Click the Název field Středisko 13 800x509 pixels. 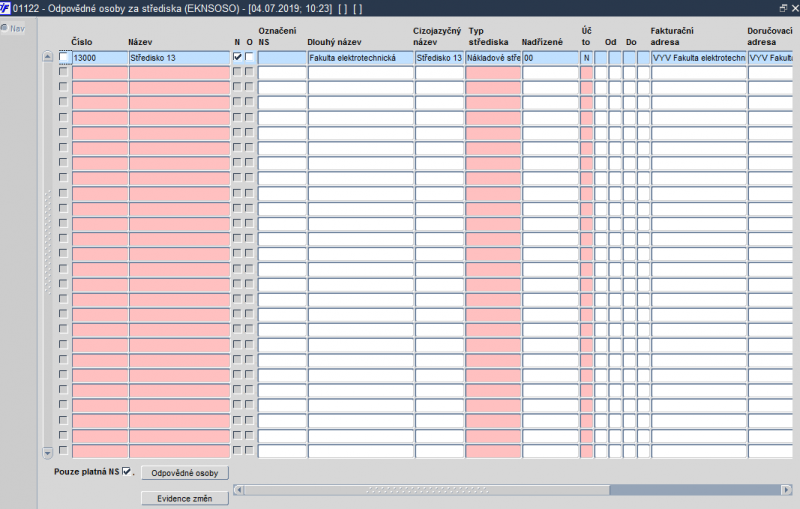coord(180,58)
